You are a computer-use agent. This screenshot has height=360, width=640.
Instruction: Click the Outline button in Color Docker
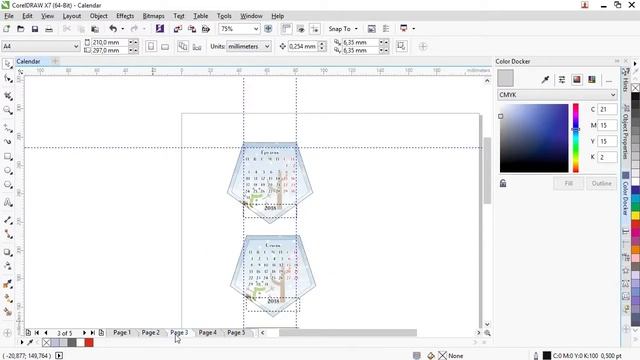pos(602,184)
